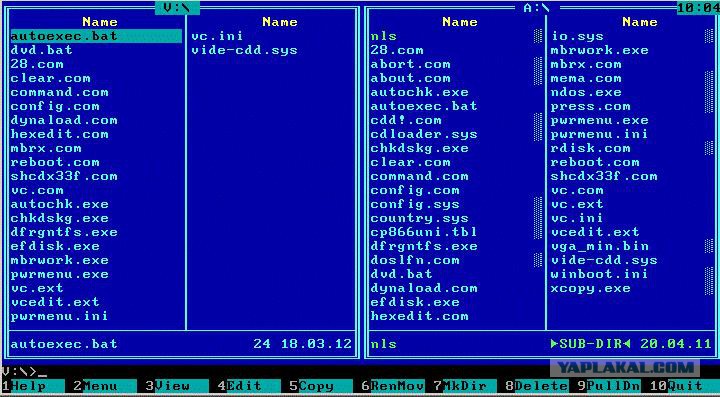Open the 2 Menu function key
Viewport: 720px width, 397px height.
(105, 386)
